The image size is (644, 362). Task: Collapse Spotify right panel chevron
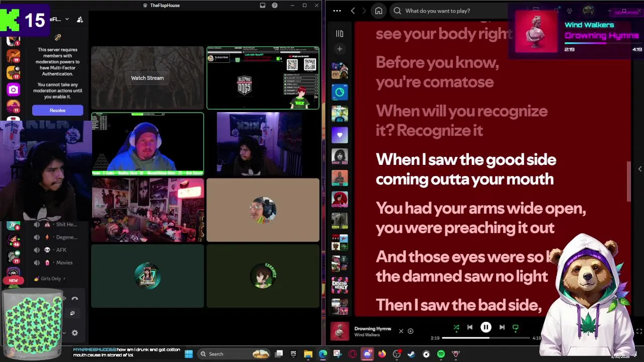click(x=639, y=169)
